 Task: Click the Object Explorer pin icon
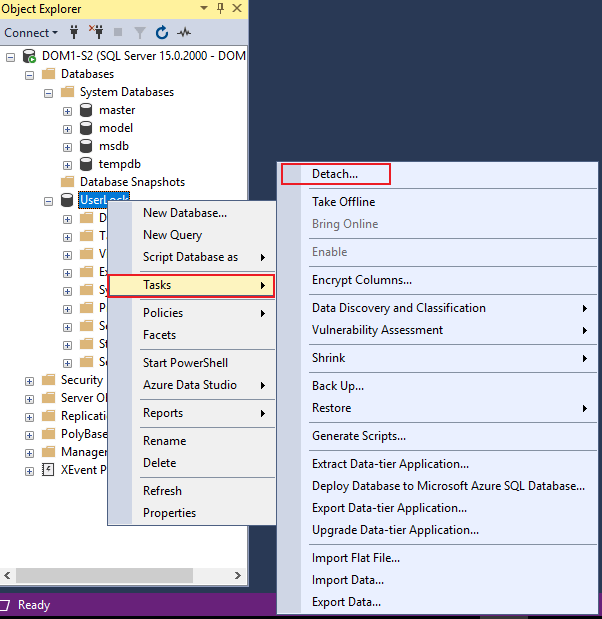(x=221, y=8)
